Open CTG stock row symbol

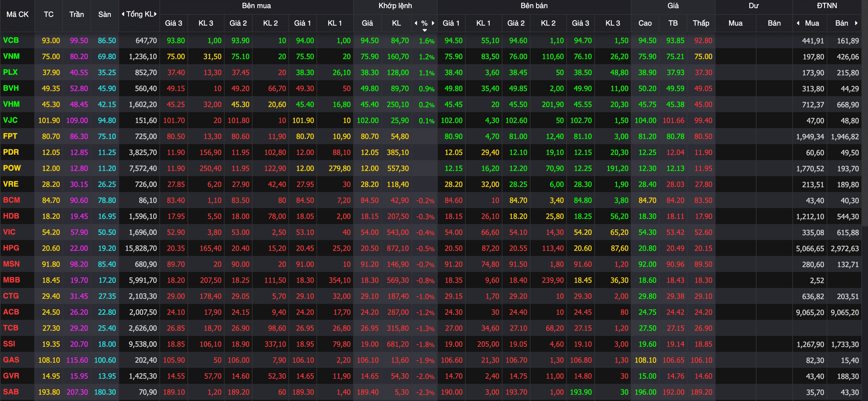11,296
